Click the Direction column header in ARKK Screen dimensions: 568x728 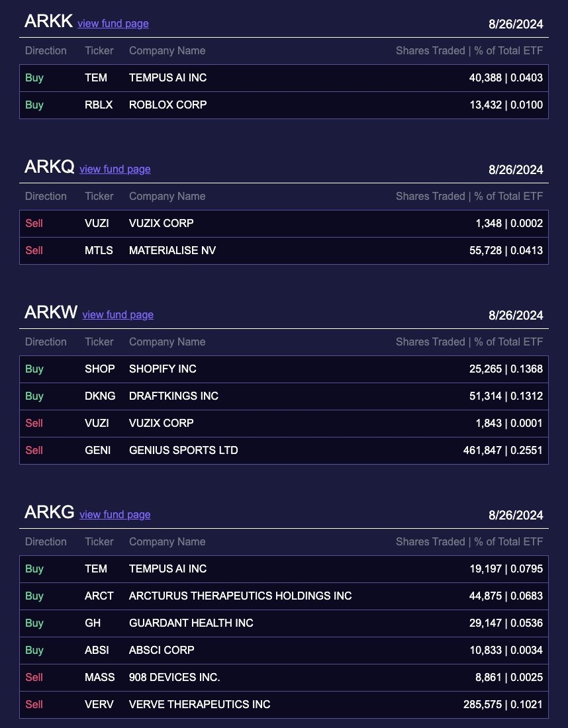(46, 50)
